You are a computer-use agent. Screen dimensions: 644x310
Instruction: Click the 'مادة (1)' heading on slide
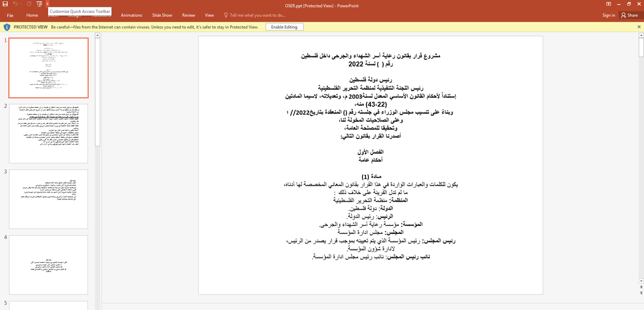click(371, 176)
